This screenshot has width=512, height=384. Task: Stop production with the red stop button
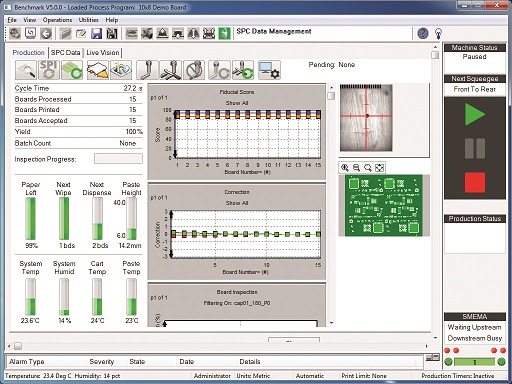[x=475, y=182]
